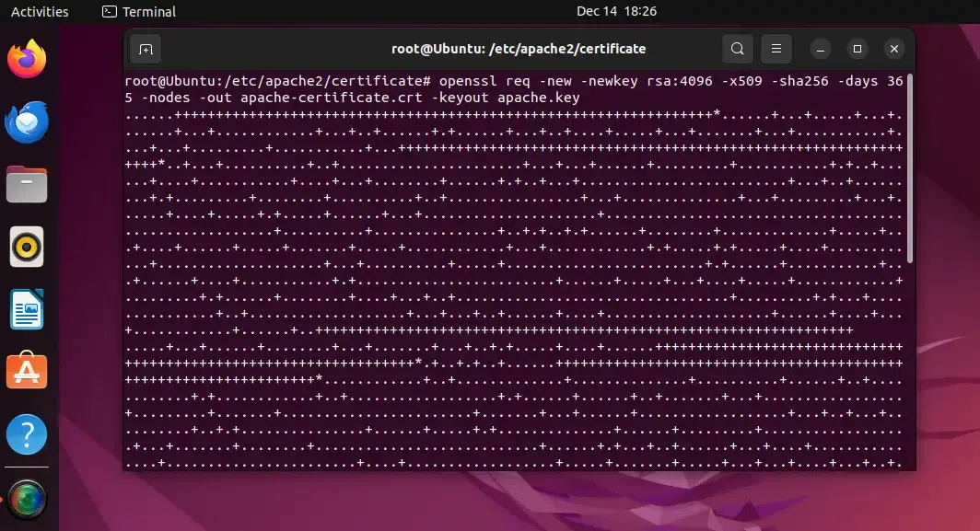This screenshot has height=531, width=980.
Task: Close the terminal window
Action: (x=894, y=49)
